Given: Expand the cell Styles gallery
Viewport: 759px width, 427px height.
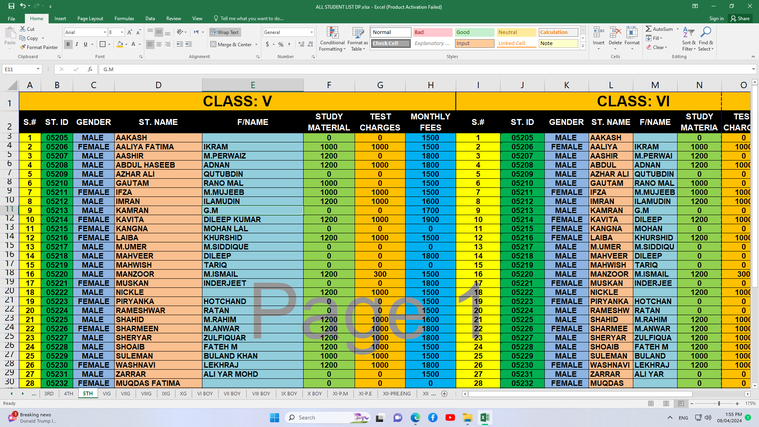Looking at the screenshot, I should point(582,46).
